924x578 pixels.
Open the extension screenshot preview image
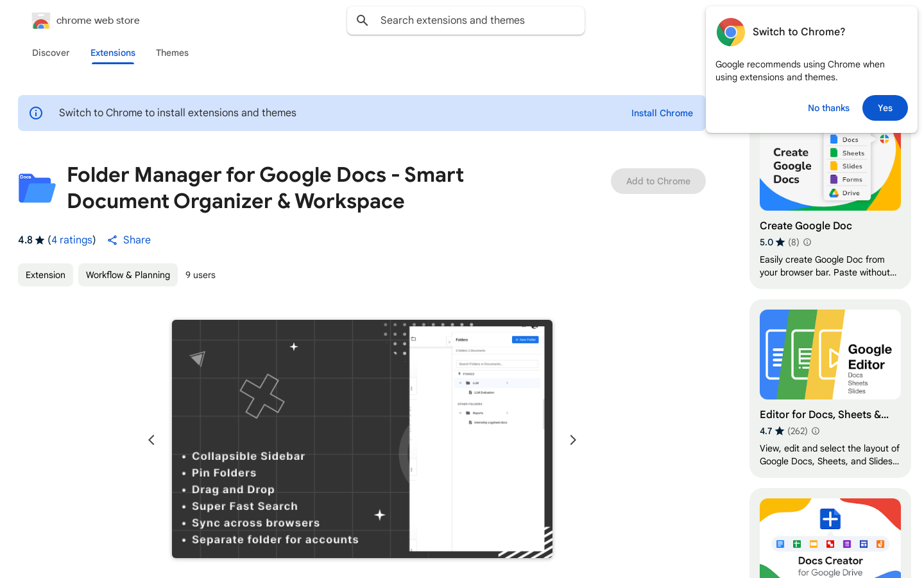point(362,439)
